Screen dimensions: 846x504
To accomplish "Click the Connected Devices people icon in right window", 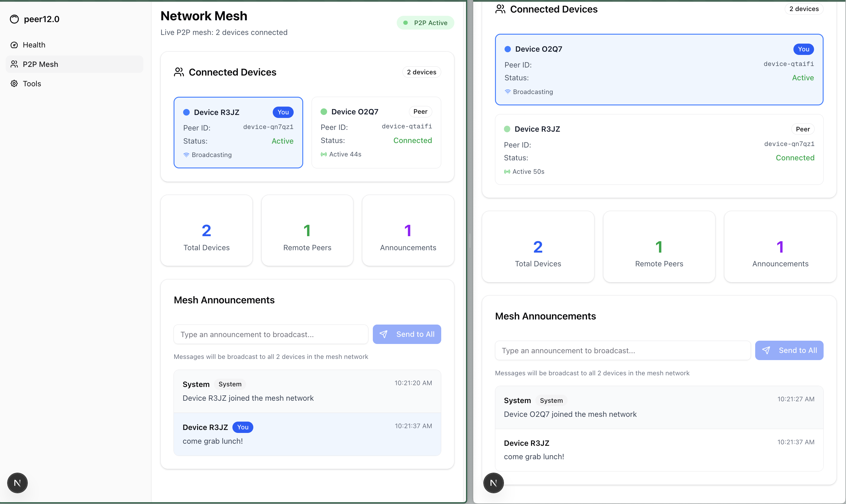I will pos(500,9).
